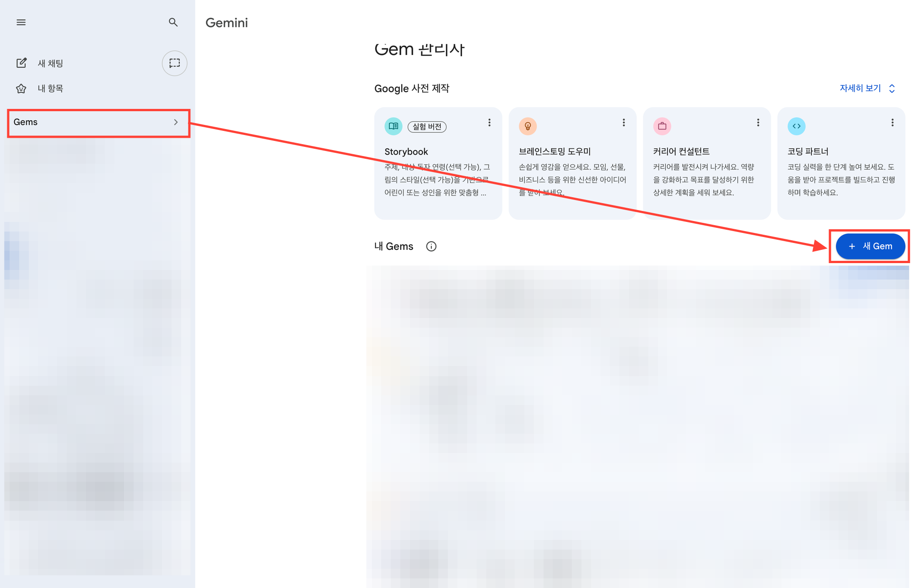Click the search magnifier icon

click(x=173, y=22)
